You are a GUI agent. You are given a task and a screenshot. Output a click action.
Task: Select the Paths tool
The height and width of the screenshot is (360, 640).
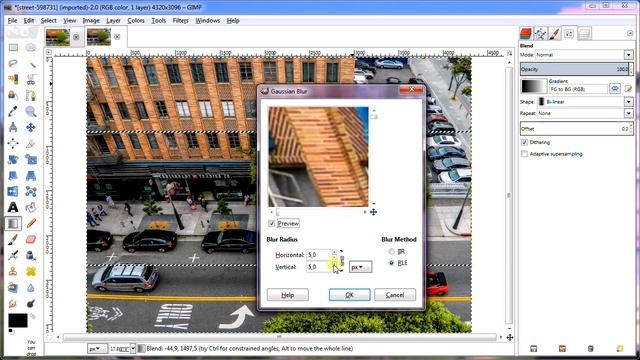click(x=31, y=96)
